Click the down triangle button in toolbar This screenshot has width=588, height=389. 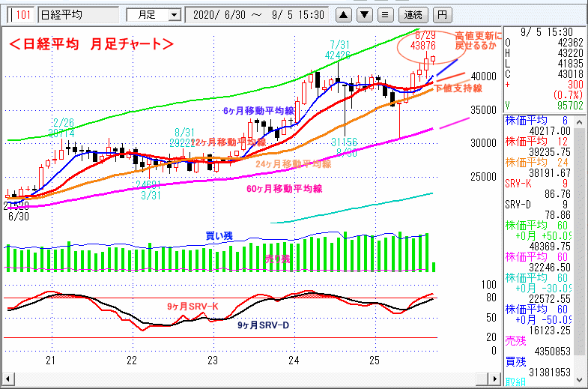pyautogui.click(x=364, y=15)
